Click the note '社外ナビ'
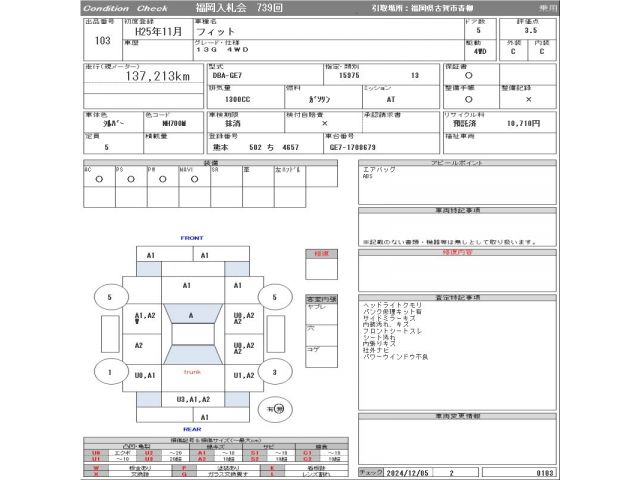The image size is (640, 480). (x=376, y=351)
